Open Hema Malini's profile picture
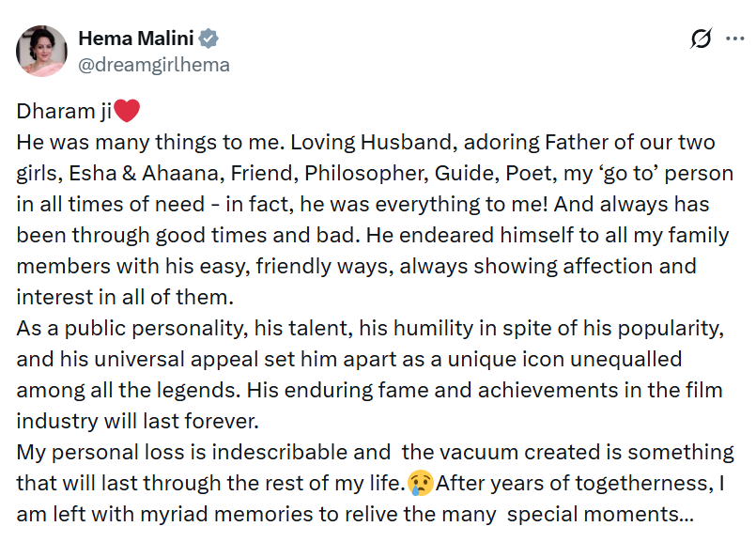 43,51
